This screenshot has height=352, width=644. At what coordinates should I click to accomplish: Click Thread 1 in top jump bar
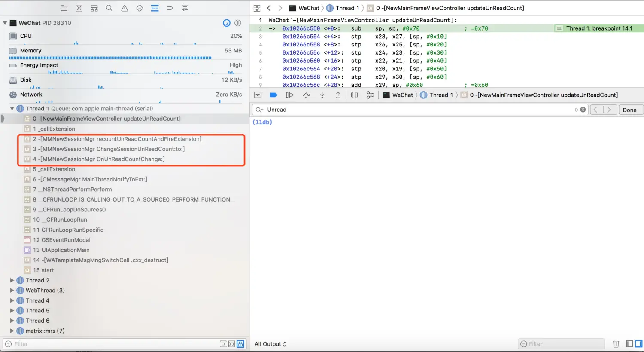tap(343, 8)
